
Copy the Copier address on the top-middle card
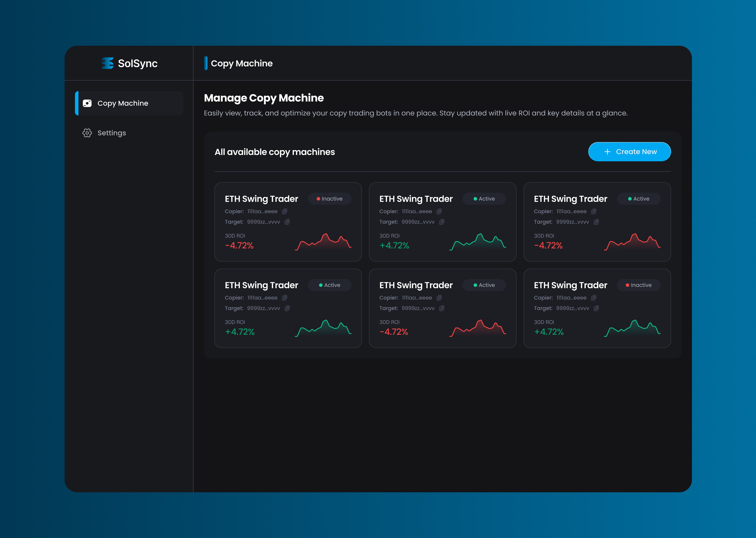coord(439,211)
